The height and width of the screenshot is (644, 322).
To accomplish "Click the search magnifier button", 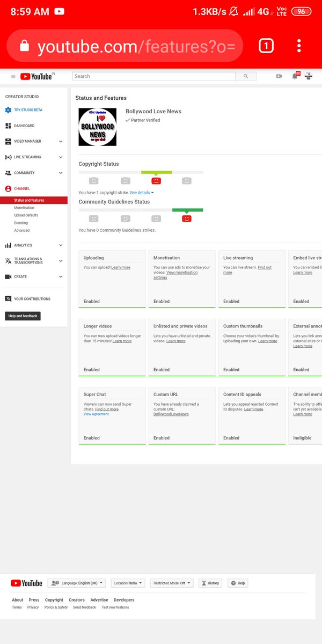I will [246, 76].
